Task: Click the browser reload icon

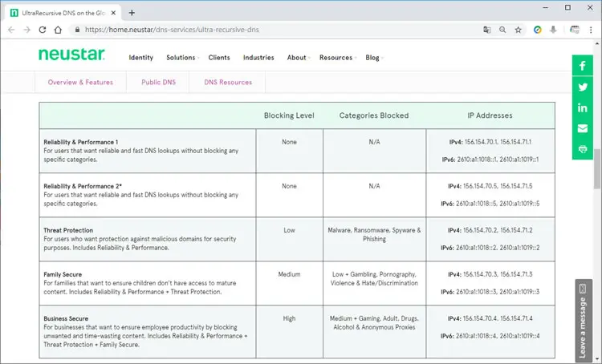Action: 43,30
